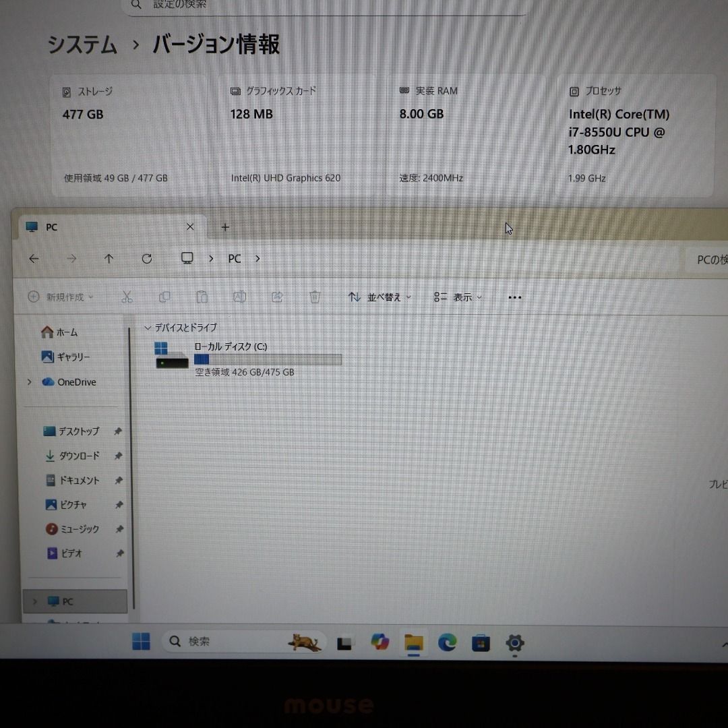Click the Delete (trash) icon
This screenshot has width=728, height=728.
(x=314, y=297)
